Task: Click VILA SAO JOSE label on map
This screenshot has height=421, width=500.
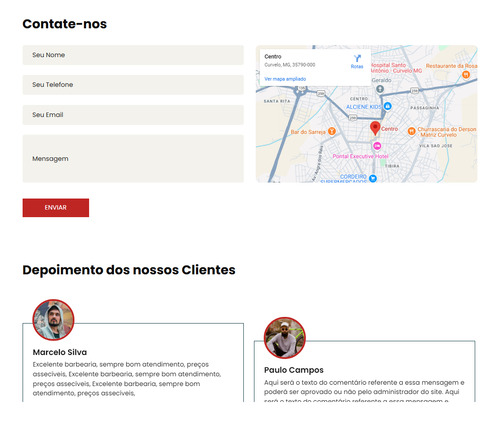Action: coord(436,146)
